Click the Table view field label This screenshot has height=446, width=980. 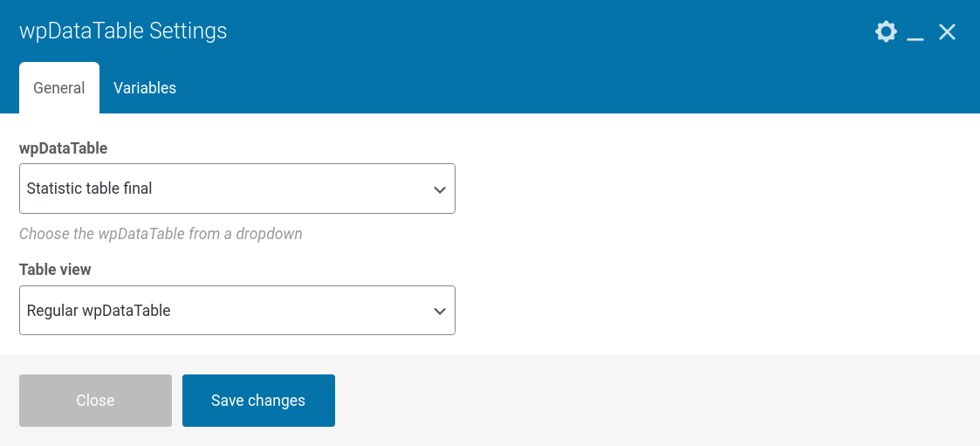coord(55,270)
